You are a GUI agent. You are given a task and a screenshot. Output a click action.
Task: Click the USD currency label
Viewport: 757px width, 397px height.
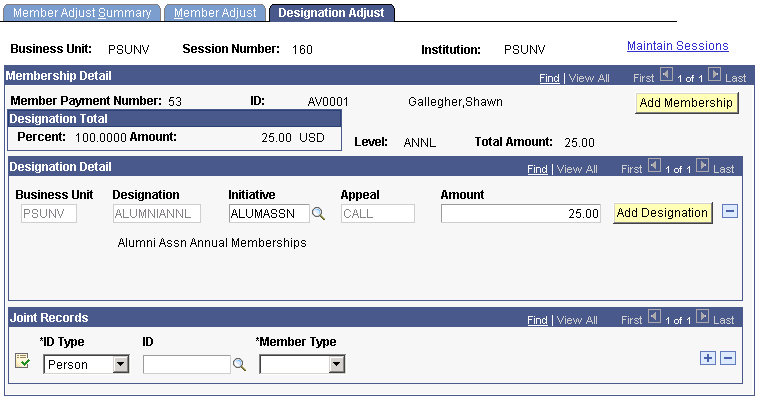coord(312,138)
